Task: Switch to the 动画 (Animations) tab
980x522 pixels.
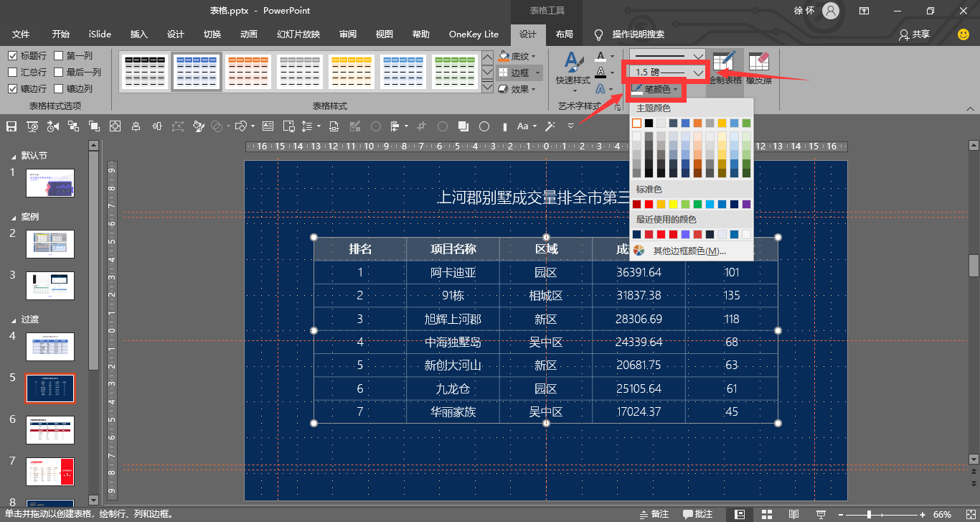Action: pos(249,34)
